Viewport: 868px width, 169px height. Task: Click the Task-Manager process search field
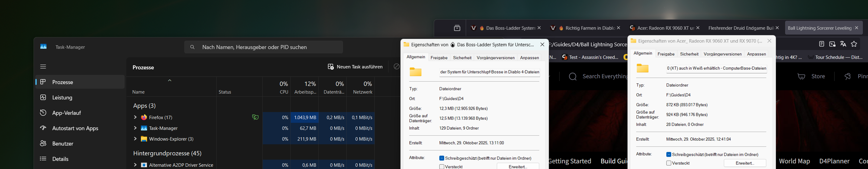(264, 47)
